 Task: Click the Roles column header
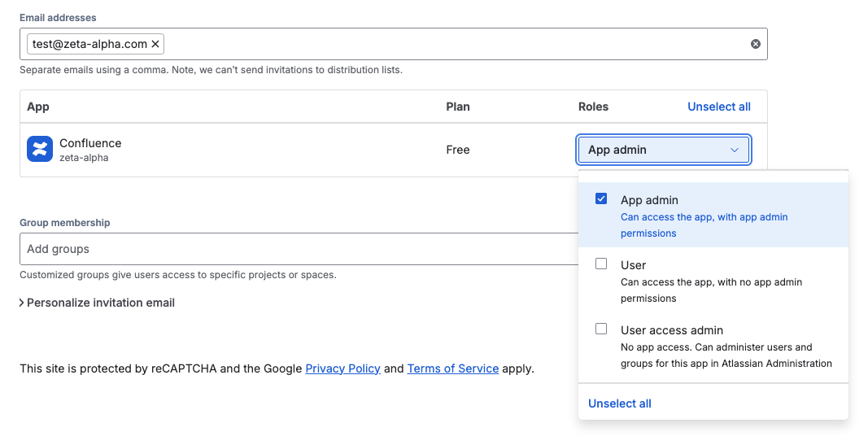click(x=593, y=107)
